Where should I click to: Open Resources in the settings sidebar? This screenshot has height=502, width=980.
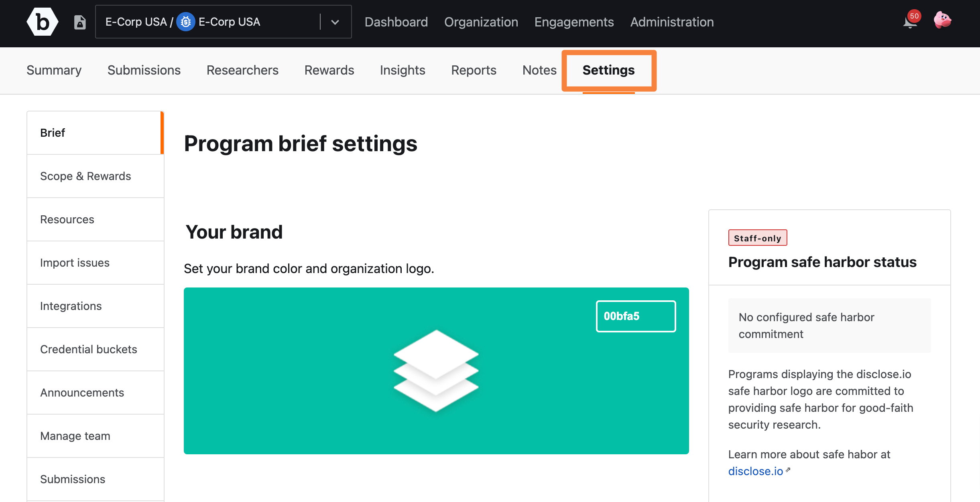coord(95,219)
